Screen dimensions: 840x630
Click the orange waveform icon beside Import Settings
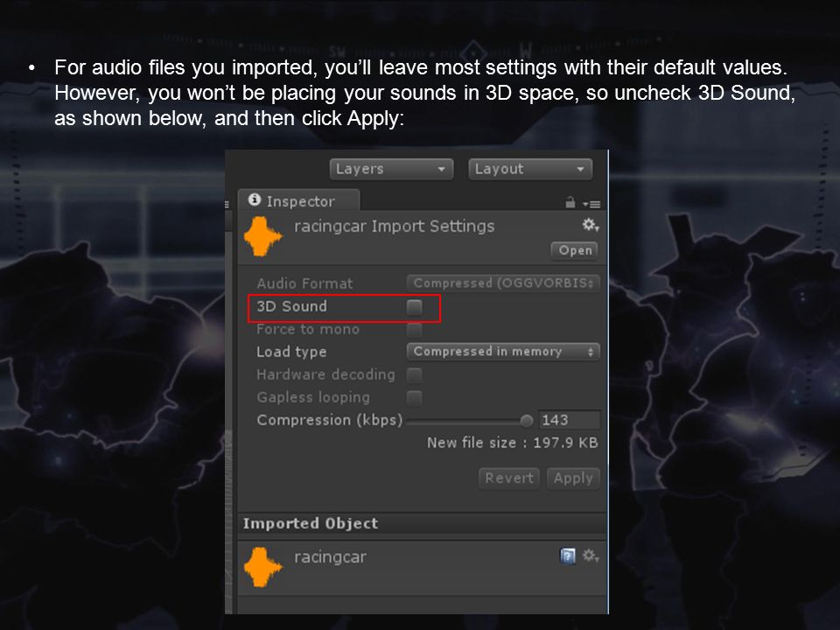262,237
